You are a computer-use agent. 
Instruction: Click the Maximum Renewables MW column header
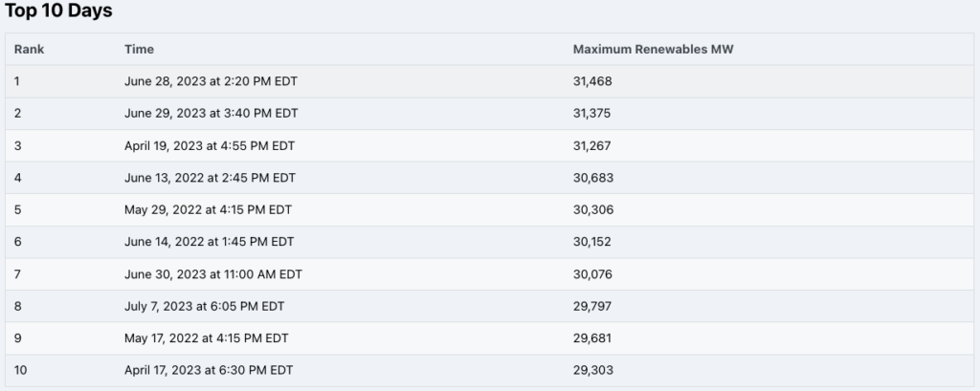tap(653, 50)
